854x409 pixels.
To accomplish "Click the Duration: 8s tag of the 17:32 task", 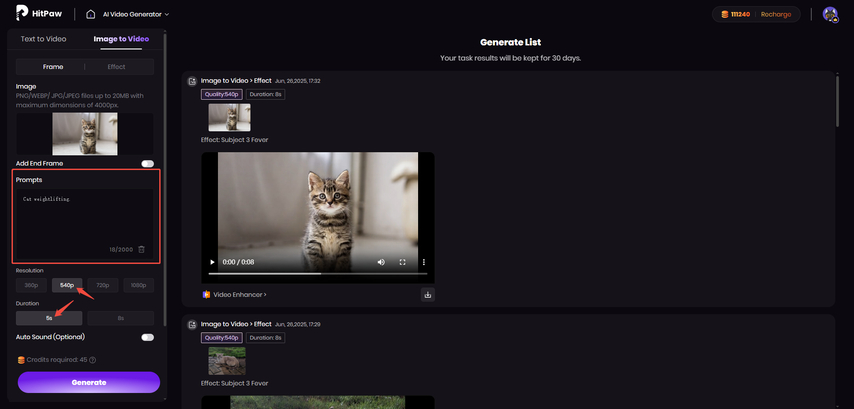I will pos(266,94).
